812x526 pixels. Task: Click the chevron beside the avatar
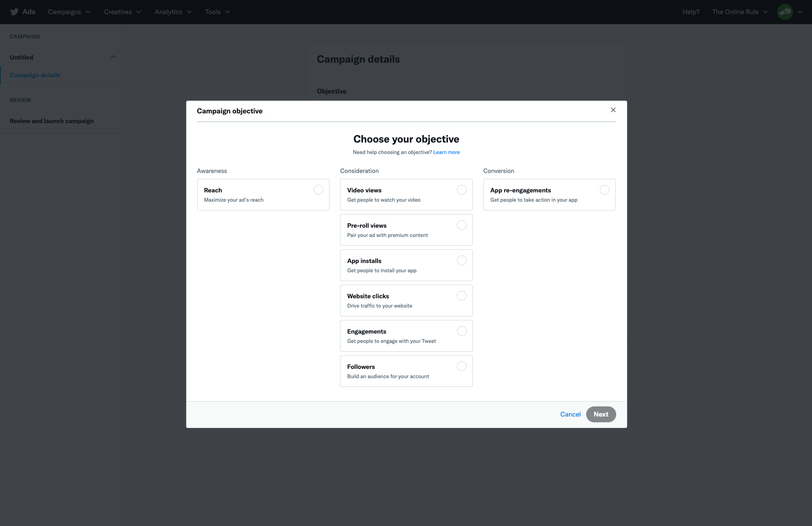coord(800,12)
